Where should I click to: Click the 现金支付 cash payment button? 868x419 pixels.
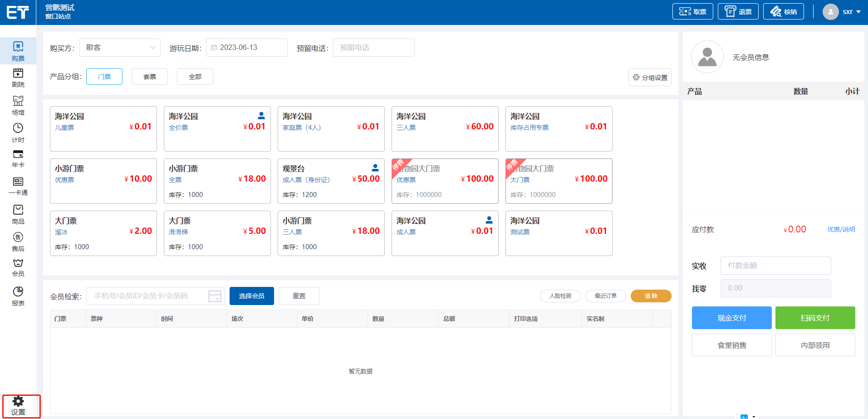pos(731,318)
